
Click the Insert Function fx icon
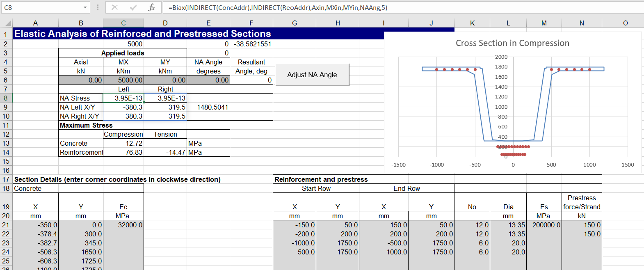tap(151, 7)
